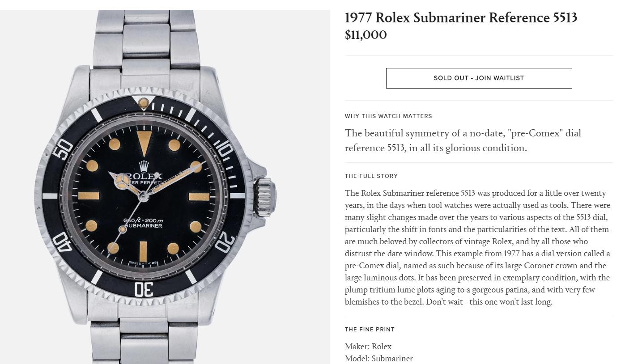Click the pre-Comex dial tagline paragraph

pos(463,140)
